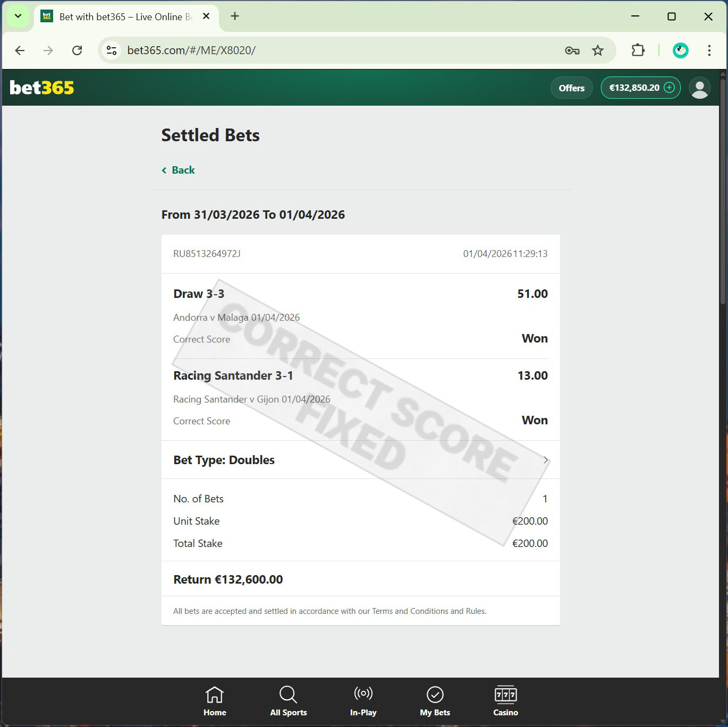This screenshot has width=728, height=727.
Task: Open a new browser tab
Action: tap(234, 16)
